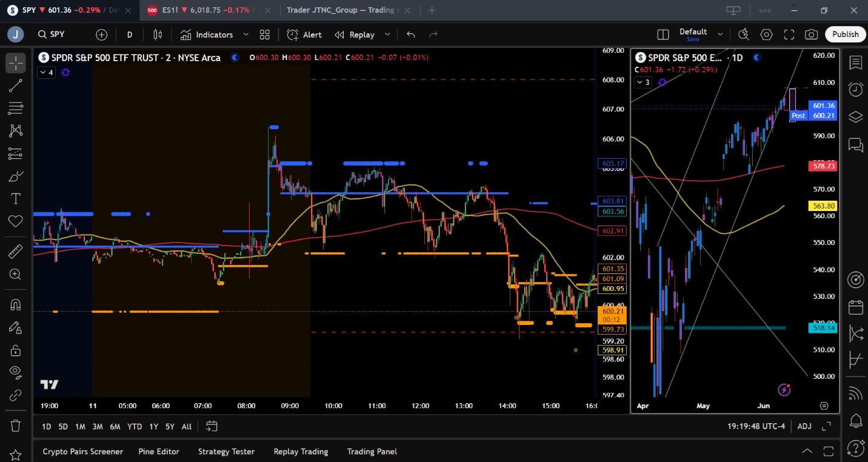Image resolution: width=868 pixels, height=462 pixels.
Task: Open the watchlist and details panel
Action: point(855,63)
